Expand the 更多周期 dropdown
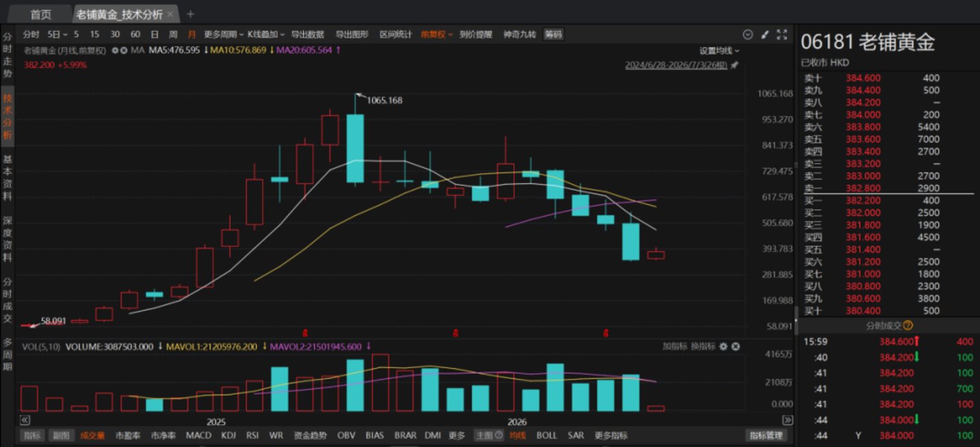Image resolution: width=980 pixels, height=447 pixels. (224, 34)
